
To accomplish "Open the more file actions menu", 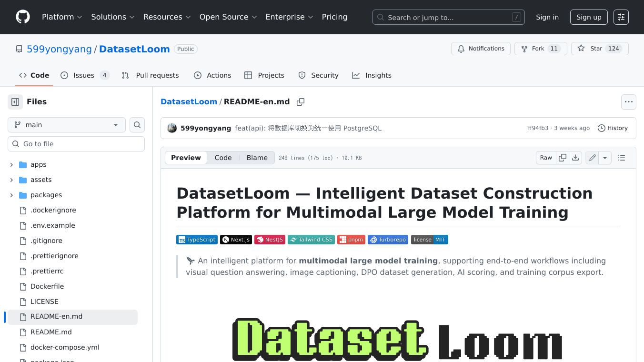I will tap(629, 102).
